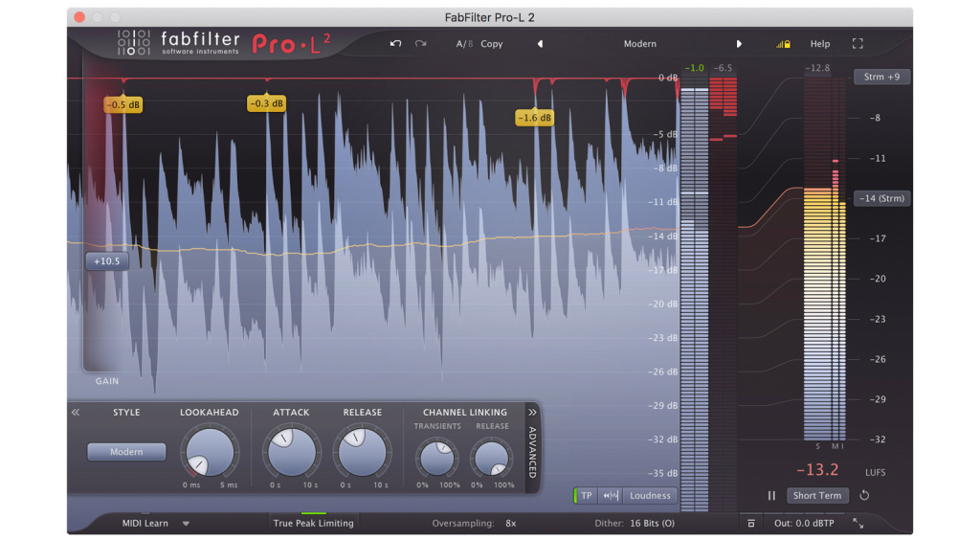Open the Help menu

point(820,44)
